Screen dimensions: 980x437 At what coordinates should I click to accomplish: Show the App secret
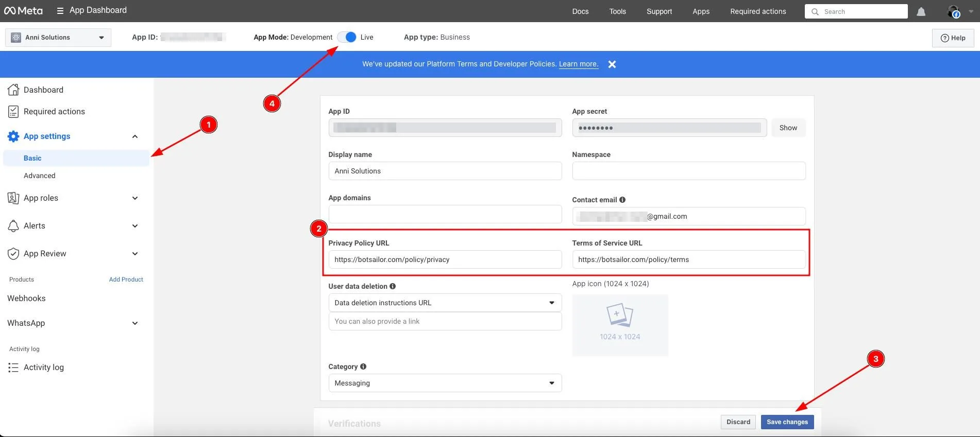click(x=788, y=128)
